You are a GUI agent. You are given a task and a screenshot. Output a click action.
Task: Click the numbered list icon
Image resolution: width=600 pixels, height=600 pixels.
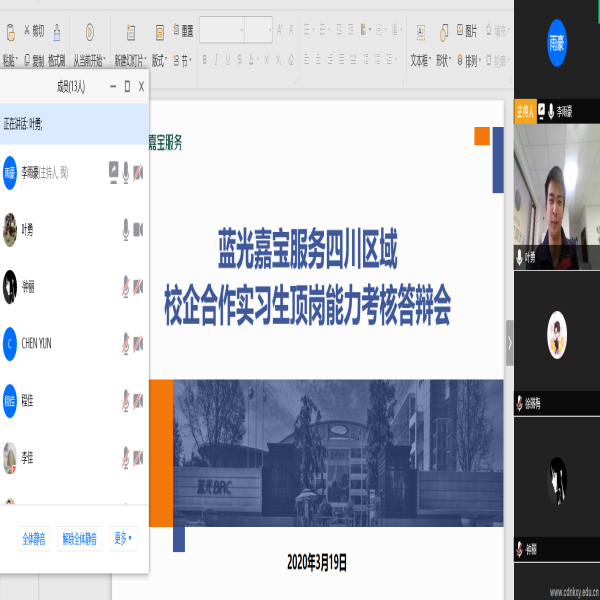324,29
